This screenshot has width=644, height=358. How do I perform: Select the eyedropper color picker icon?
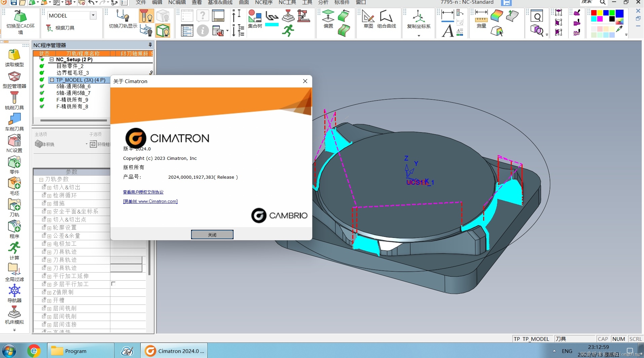click(x=619, y=29)
